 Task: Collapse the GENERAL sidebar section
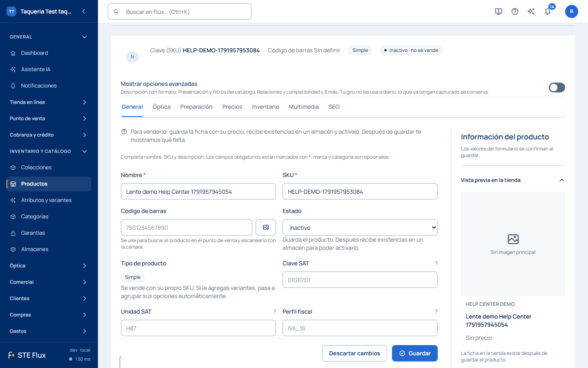[x=49, y=37]
